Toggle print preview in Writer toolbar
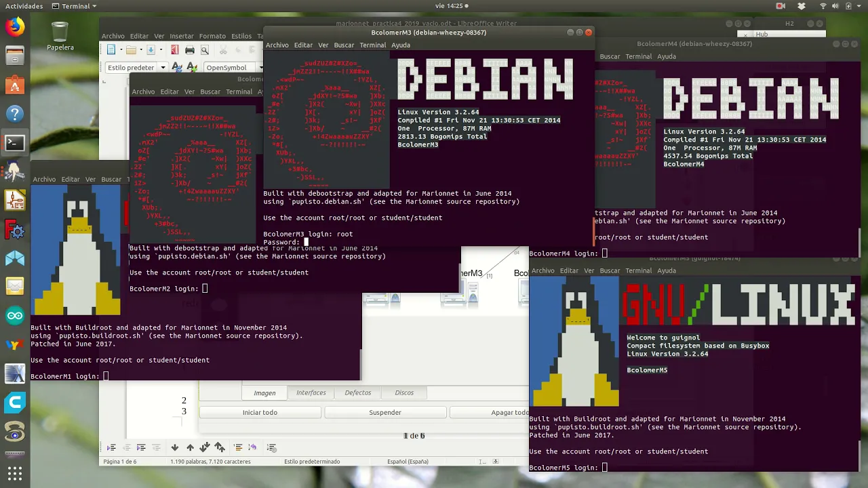Image resolution: width=868 pixels, height=488 pixels. click(x=204, y=49)
